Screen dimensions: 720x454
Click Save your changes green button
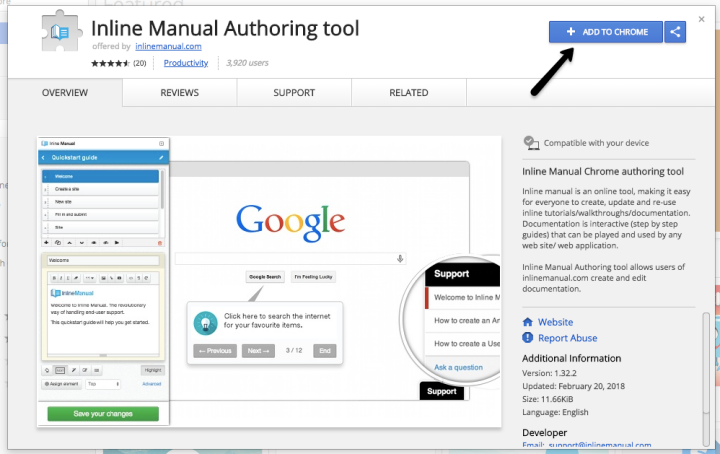[x=103, y=414]
